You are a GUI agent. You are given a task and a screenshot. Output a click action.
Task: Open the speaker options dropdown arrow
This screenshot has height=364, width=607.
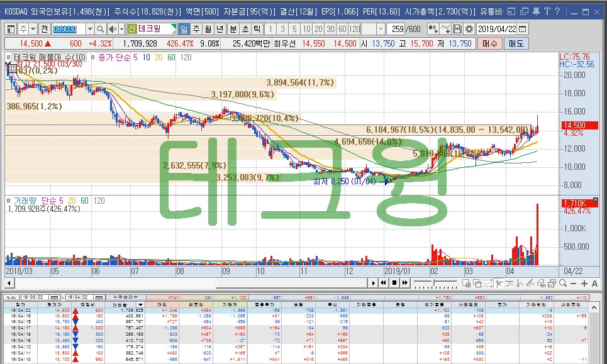(121, 29)
